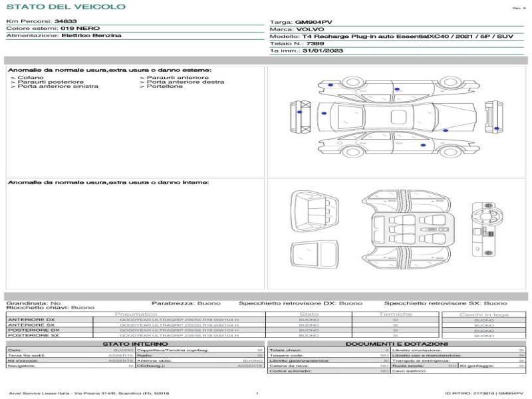Click the steering wheel in the interior diagram
Image resolution: width=532 pixels, height=399 pixels.
pos(486,216)
